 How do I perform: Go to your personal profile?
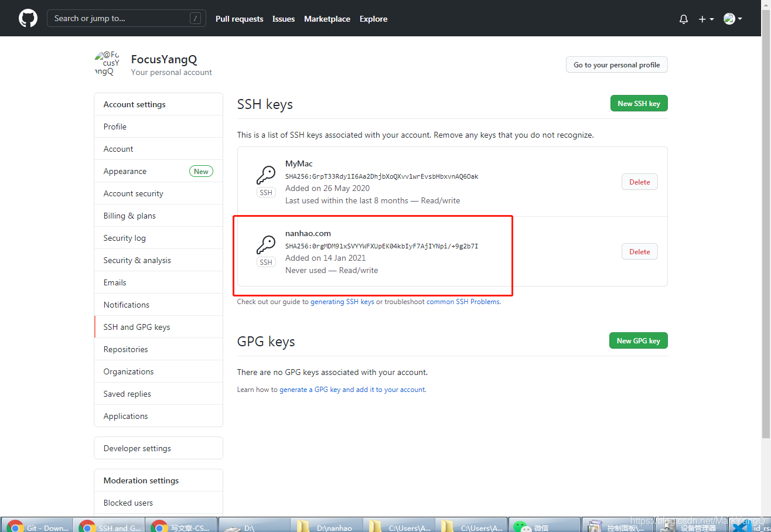tap(616, 65)
